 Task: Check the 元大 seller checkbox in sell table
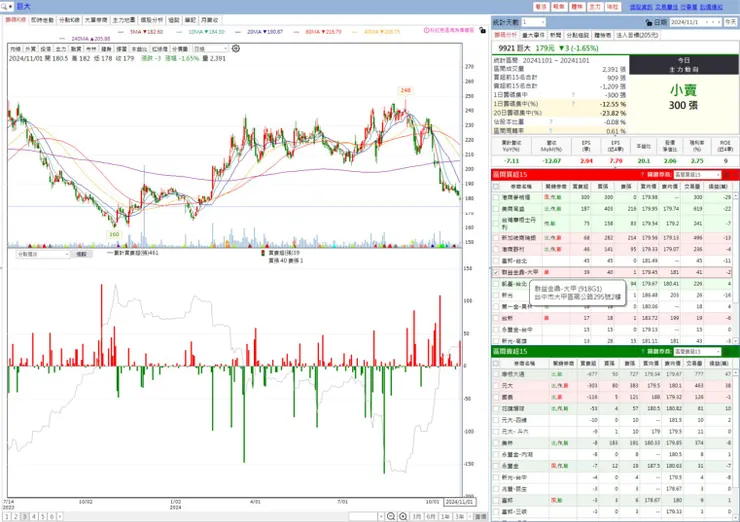[x=496, y=386]
